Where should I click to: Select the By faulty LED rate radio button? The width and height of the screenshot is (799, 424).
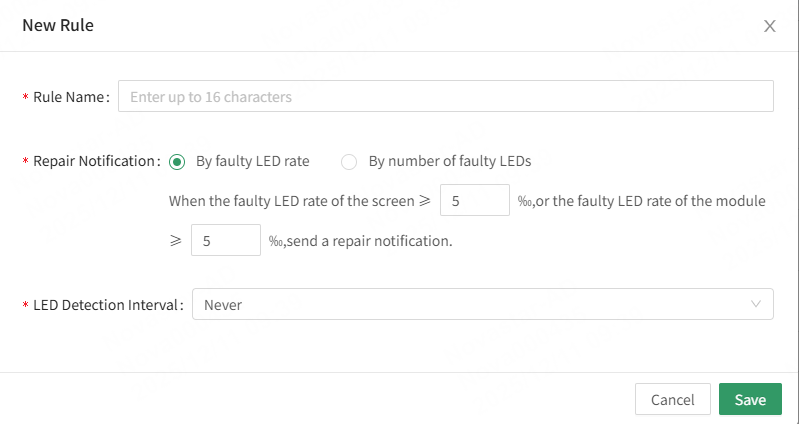pos(177,161)
